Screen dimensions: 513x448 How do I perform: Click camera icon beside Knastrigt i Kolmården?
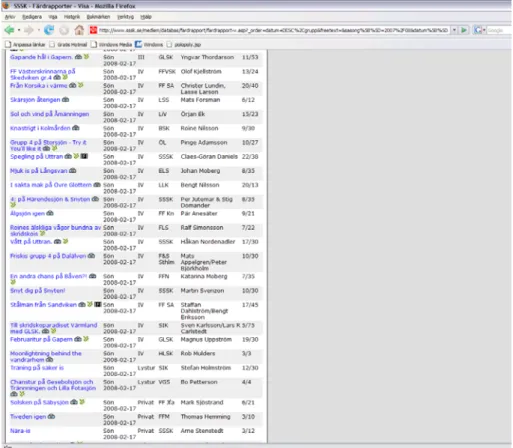(76, 128)
